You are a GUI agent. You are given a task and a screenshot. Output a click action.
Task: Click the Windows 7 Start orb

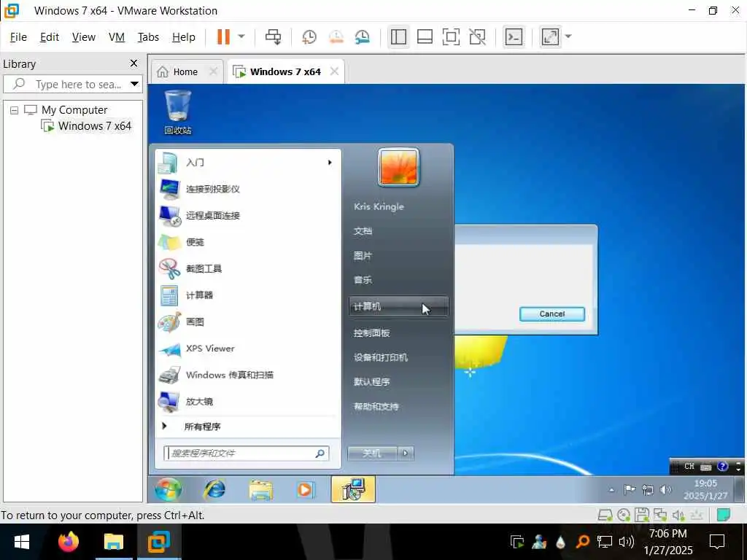[x=168, y=489]
